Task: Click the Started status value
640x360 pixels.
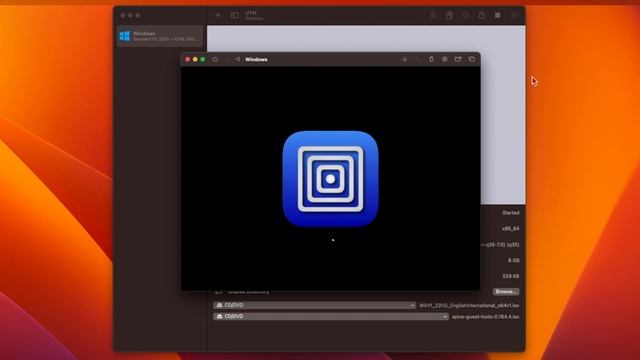Action: click(511, 213)
